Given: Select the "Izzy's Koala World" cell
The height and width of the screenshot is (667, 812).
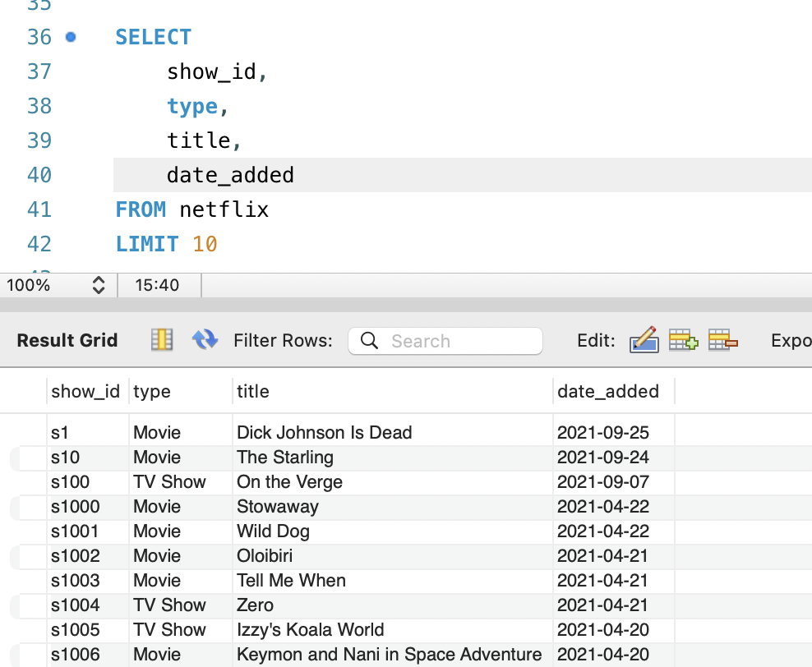Looking at the screenshot, I should (x=392, y=630).
